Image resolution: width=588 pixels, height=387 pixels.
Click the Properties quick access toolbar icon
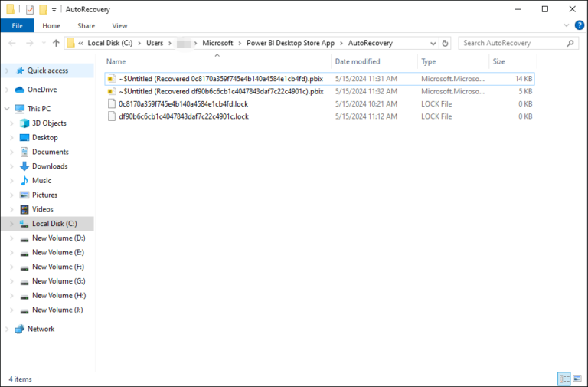coord(30,9)
